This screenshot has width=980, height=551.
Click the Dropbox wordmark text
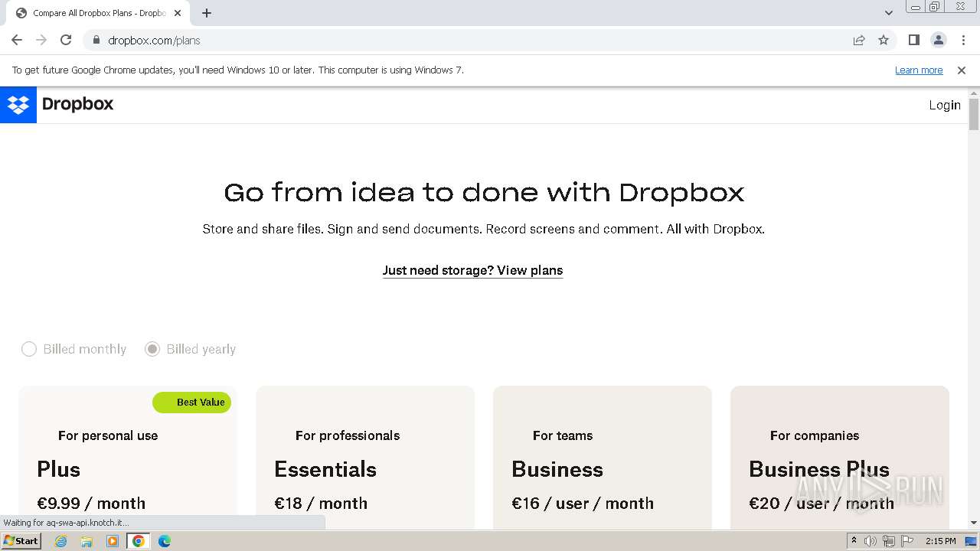pos(78,105)
